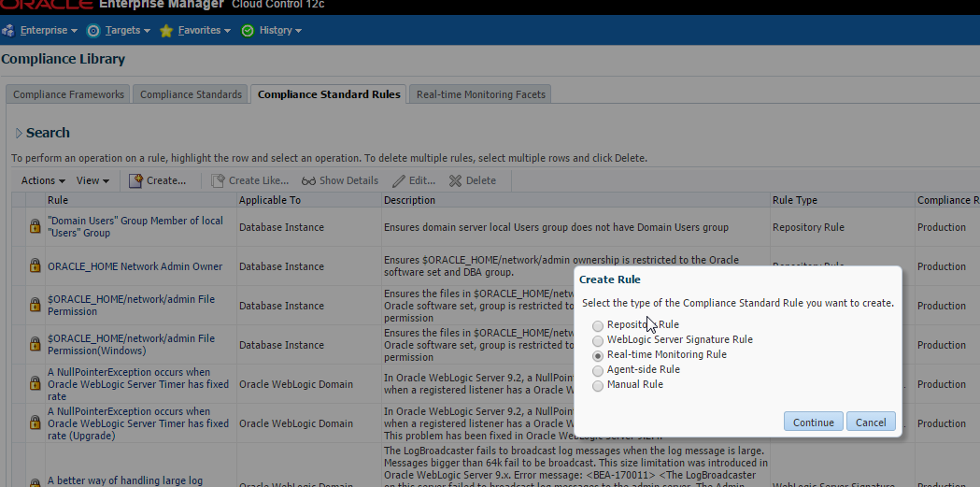Image resolution: width=980 pixels, height=487 pixels.
Task: Click Production cell in ORACLE_HOME Network Admin row
Action: (x=942, y=266)
